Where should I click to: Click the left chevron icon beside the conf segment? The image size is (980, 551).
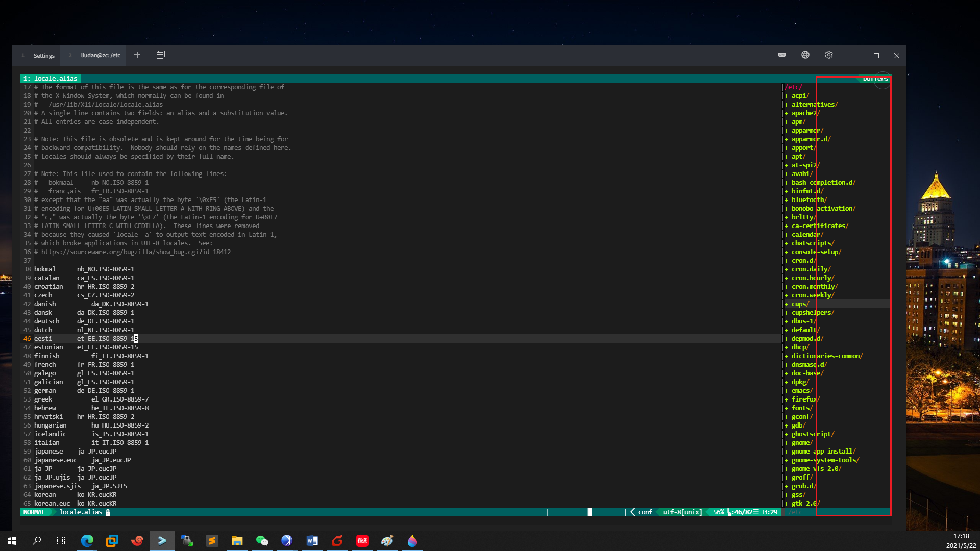tap(633, 512)
